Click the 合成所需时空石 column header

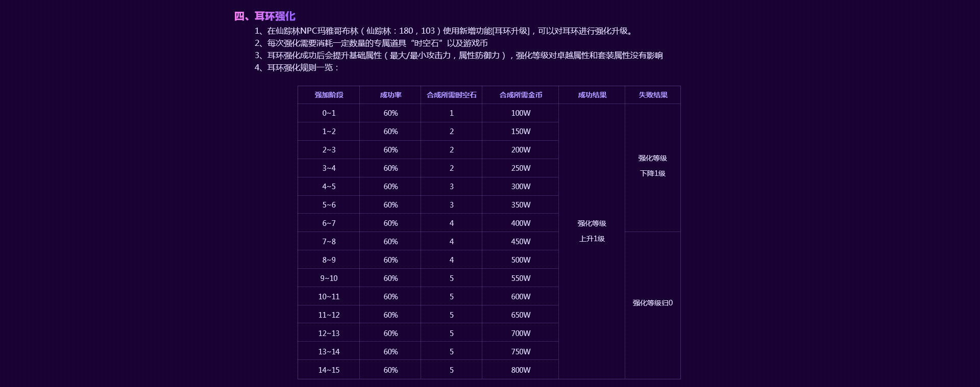tap(451, 95)
